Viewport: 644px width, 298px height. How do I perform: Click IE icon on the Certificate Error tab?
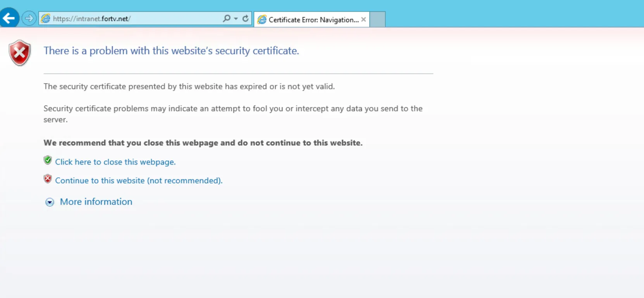(262, 20)
